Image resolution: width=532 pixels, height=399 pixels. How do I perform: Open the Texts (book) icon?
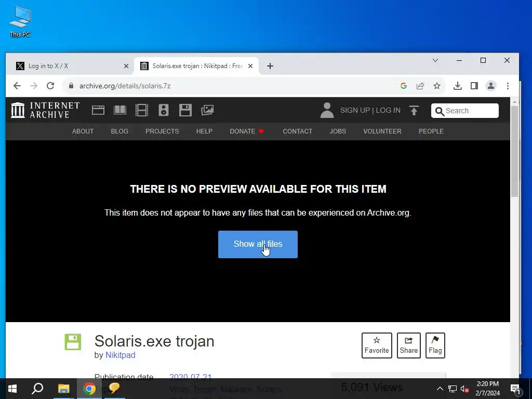120,110
